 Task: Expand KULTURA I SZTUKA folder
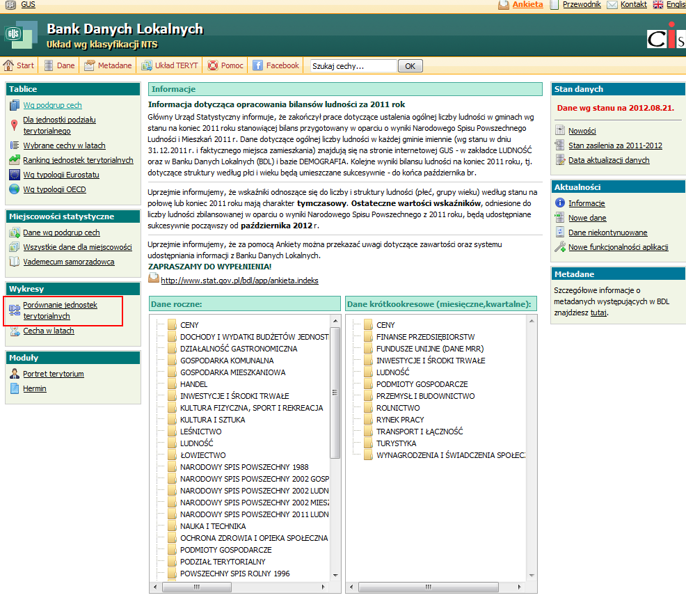[x=172, y=420]
